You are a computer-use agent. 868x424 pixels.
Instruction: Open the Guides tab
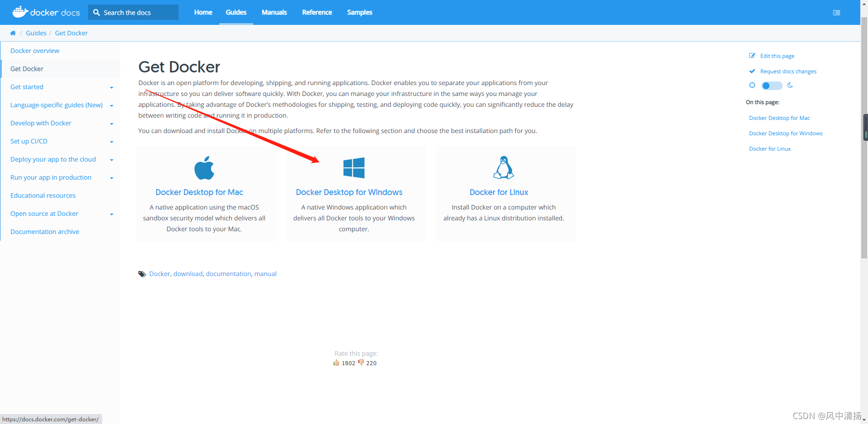click(236, 12)
